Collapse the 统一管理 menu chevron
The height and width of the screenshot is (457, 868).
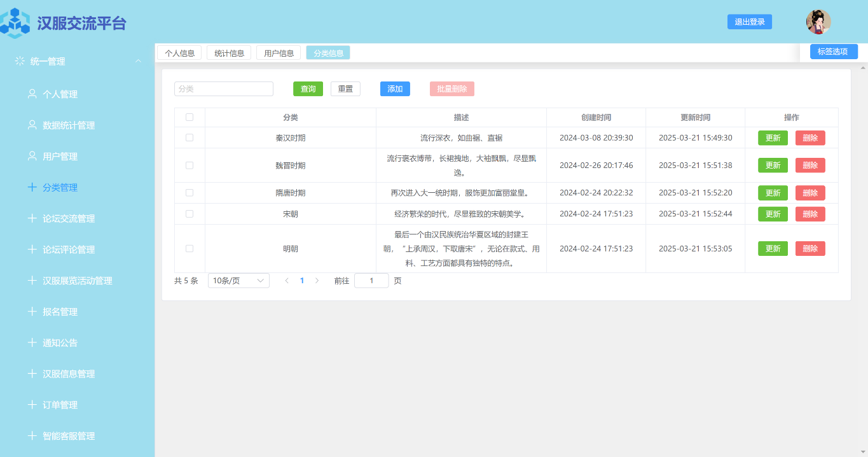138,61
